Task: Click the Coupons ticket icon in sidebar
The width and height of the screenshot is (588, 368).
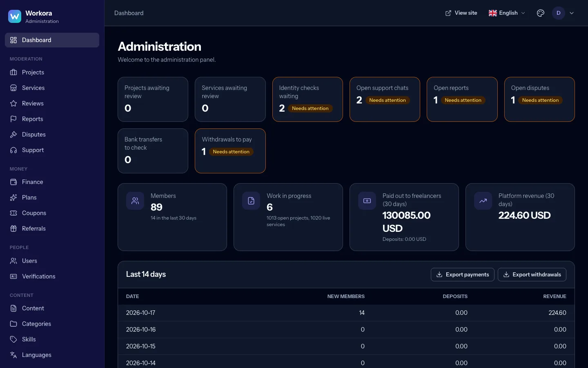Action: (x=13, y=213)
